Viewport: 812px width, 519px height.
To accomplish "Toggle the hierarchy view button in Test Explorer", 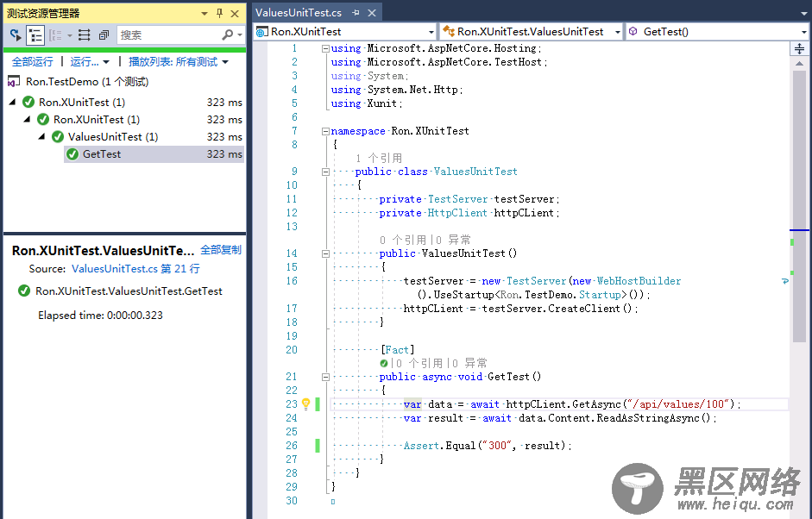I will [35, 34].
